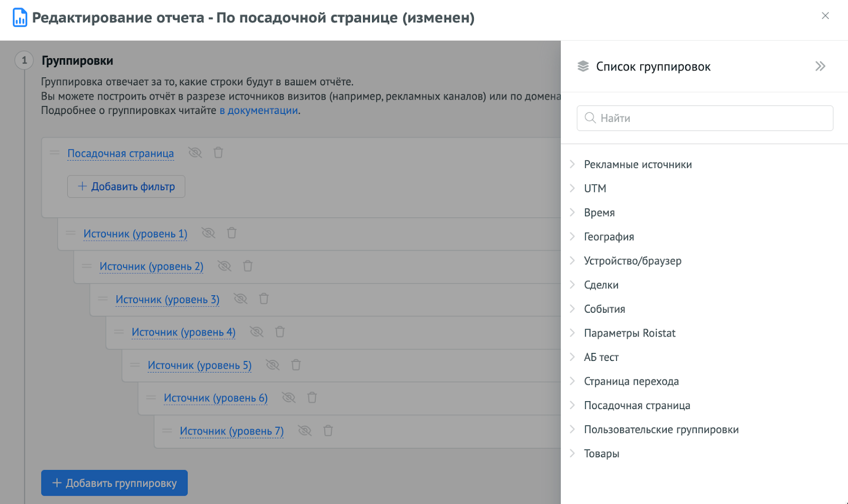Click the Добавить фильтр button
This screenshot has height=504, width=848.
pyautogui.click(x=126, y=186)
